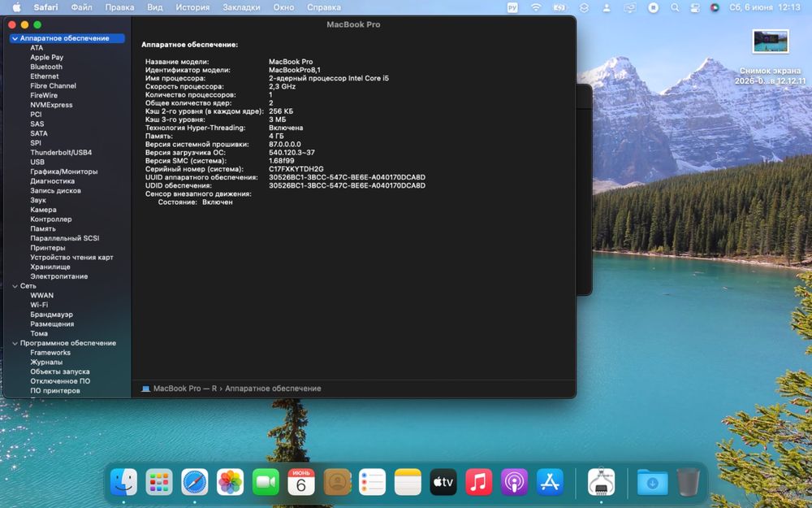Select Объекты запуска in the sidebar
Viewport: 812px width, 508px height.
click(x=59, y=371)
